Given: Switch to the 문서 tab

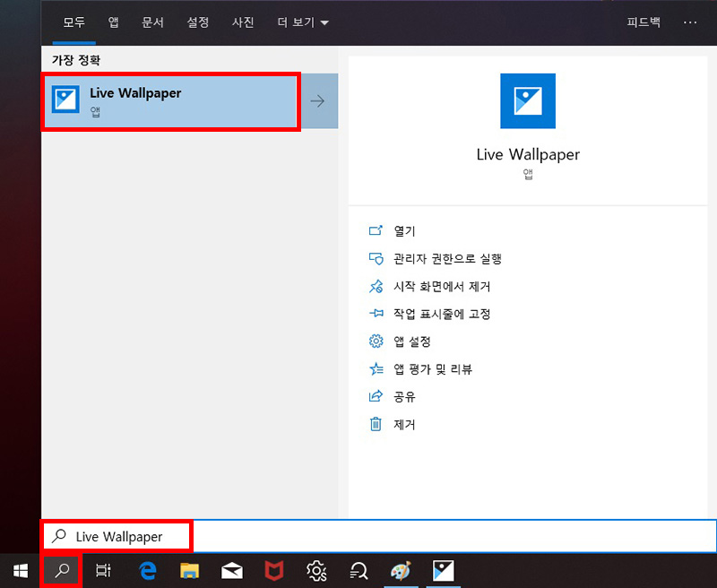Looking at the screenshot, I should [x=152, y=22].
